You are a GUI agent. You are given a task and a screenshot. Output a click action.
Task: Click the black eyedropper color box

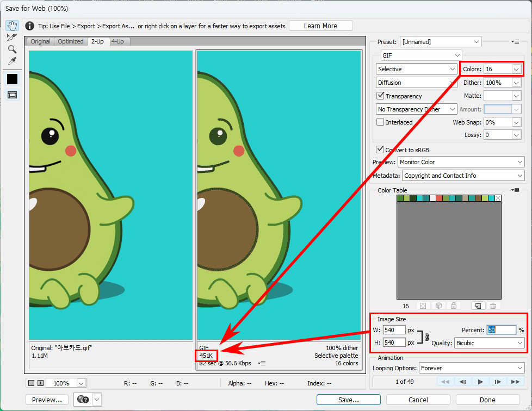pyautogui.click(x=12, y=79)
